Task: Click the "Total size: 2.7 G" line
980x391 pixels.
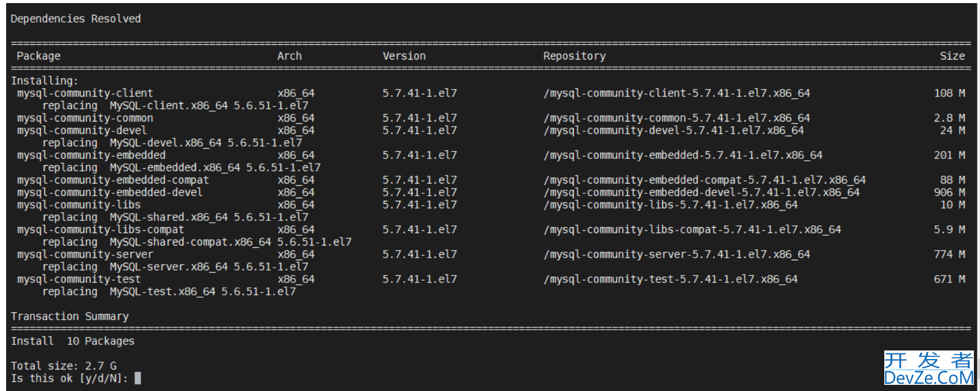Action: [63, 366]
